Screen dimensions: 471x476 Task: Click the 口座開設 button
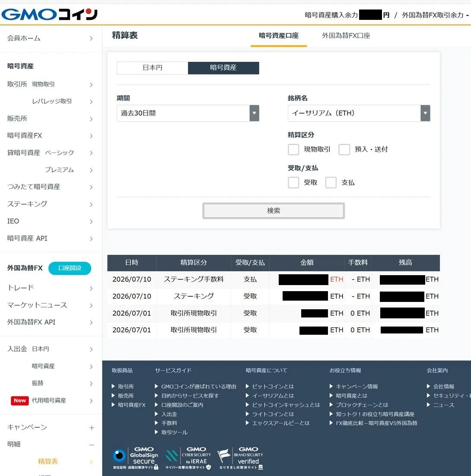point(70,268)
